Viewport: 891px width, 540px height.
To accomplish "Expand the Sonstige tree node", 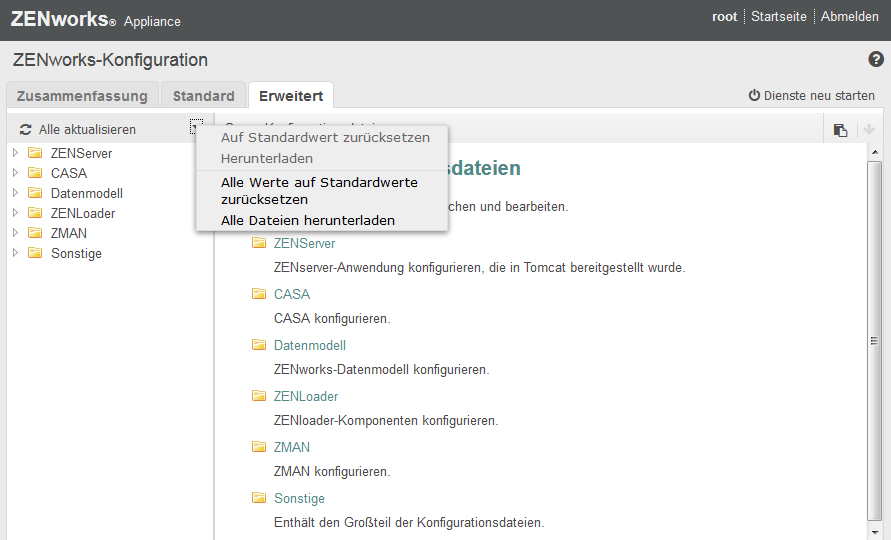I will (x=16, y=253).
